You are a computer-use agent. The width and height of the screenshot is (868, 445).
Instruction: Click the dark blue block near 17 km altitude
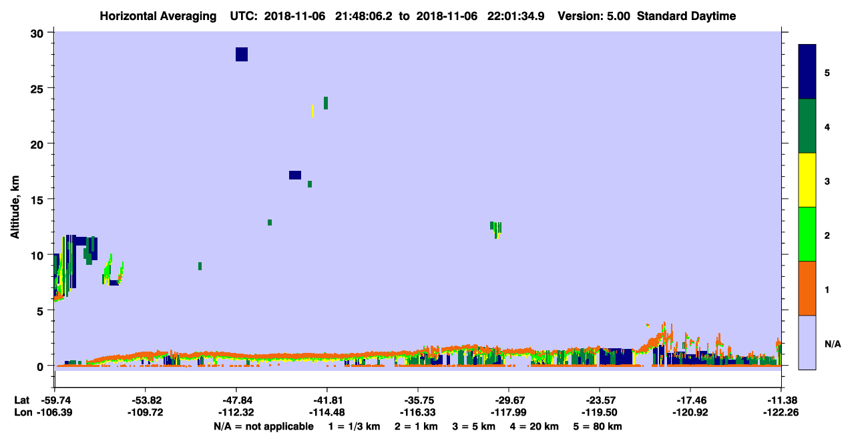tap(295, 175)
